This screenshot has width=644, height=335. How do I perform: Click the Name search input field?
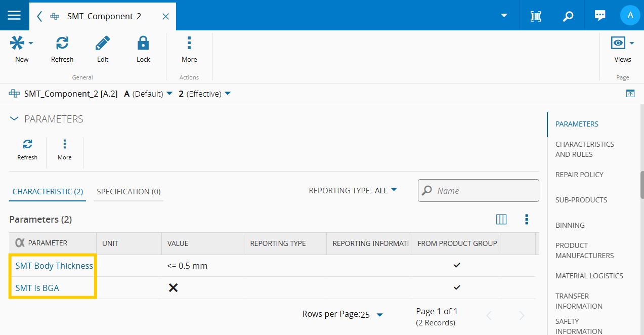point(485,191)
